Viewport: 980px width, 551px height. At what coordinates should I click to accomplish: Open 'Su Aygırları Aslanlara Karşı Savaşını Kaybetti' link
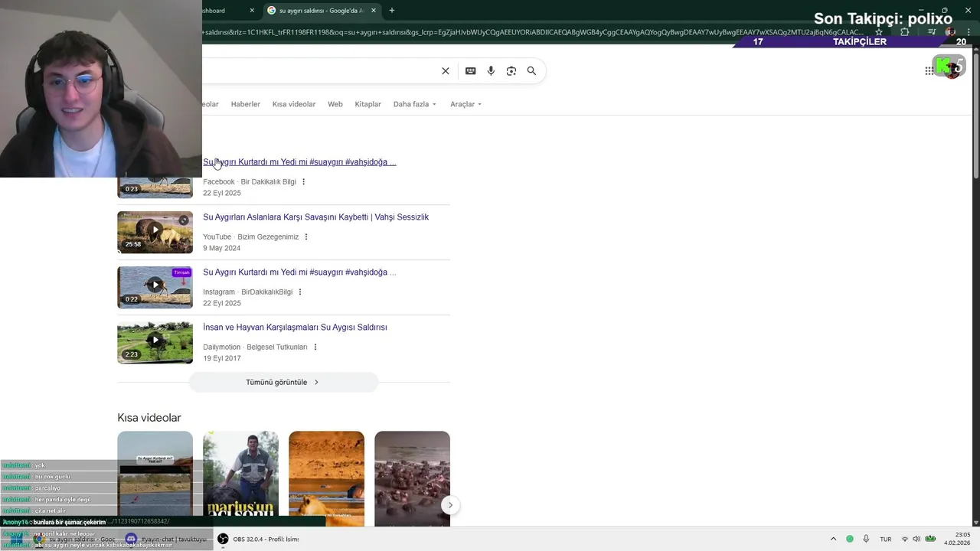click(x=315, y=217)
